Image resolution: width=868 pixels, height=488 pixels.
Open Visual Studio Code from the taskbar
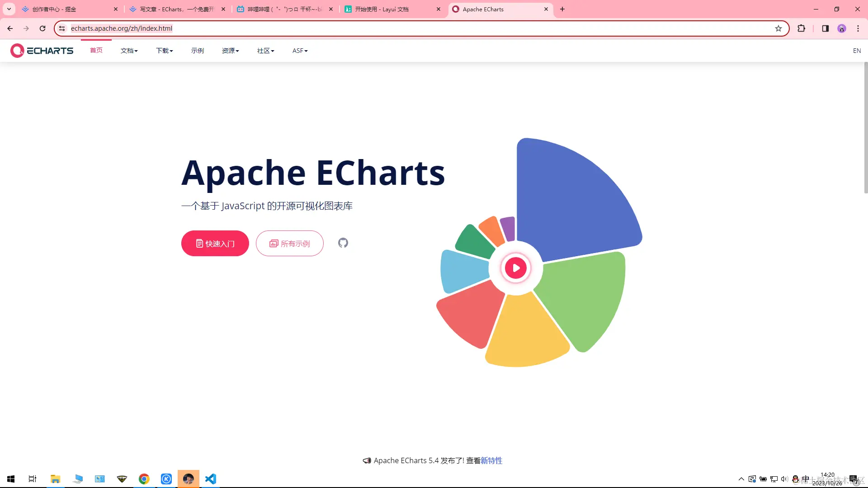point(211,479)
